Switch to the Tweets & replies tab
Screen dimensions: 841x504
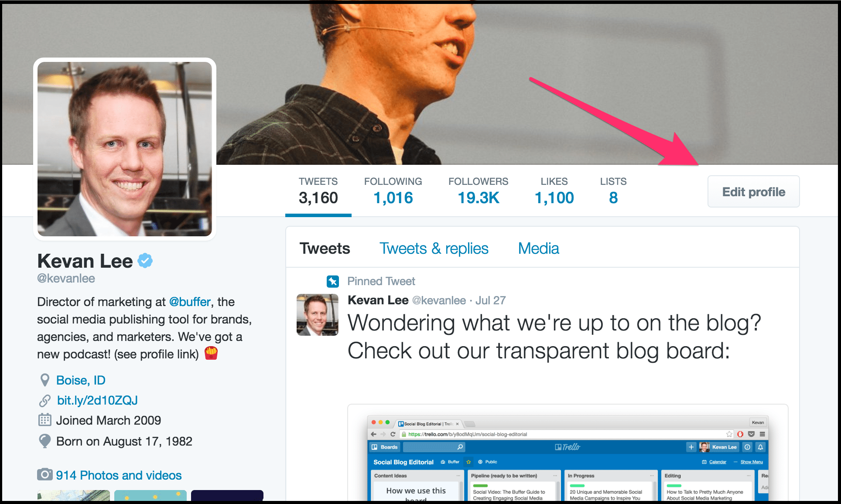(434, 249)
